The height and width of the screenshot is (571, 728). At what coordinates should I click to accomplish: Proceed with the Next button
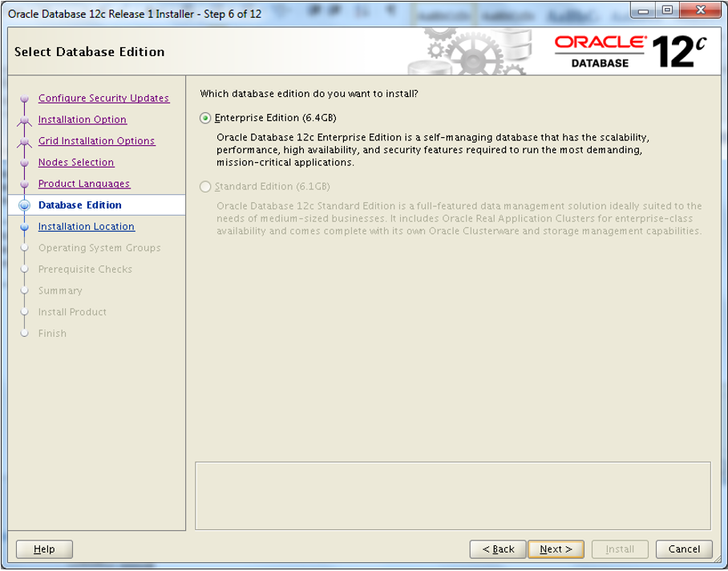pos(556,549)
